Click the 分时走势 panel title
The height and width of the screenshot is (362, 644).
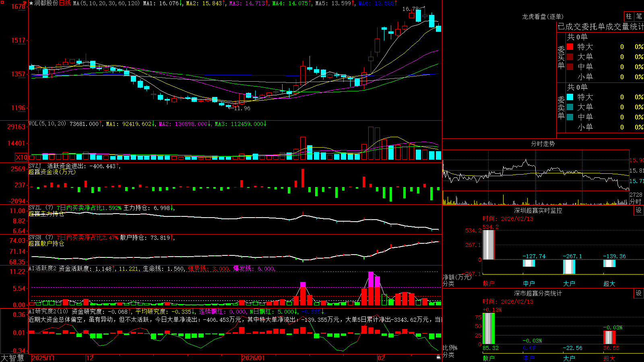coord(543,144)
